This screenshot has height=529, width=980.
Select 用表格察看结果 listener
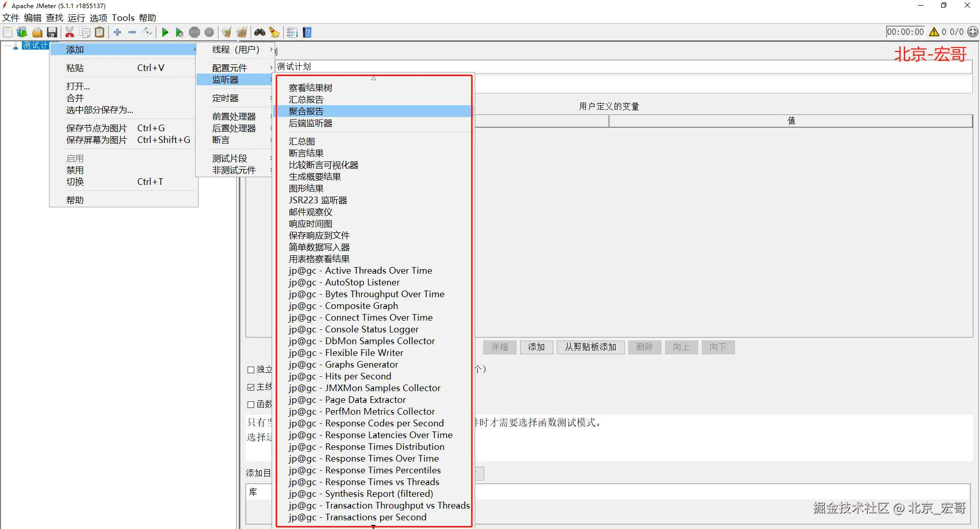(373, 259)
